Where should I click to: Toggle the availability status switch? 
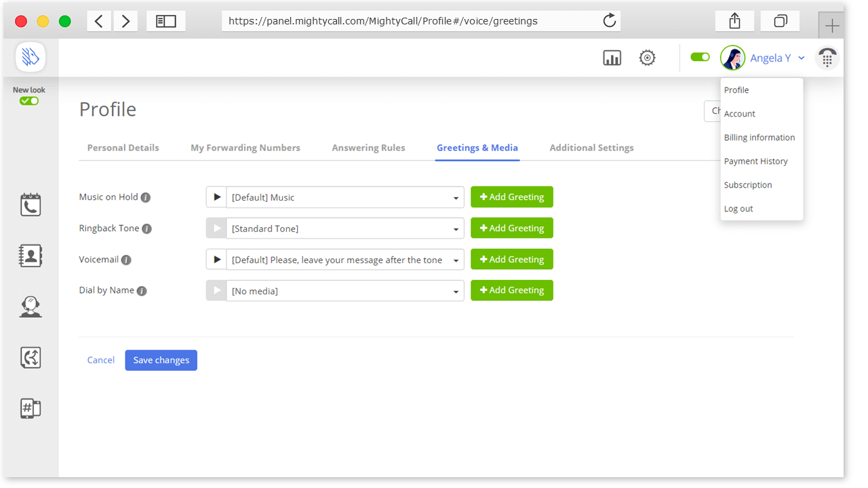click(x=700, y=58)
